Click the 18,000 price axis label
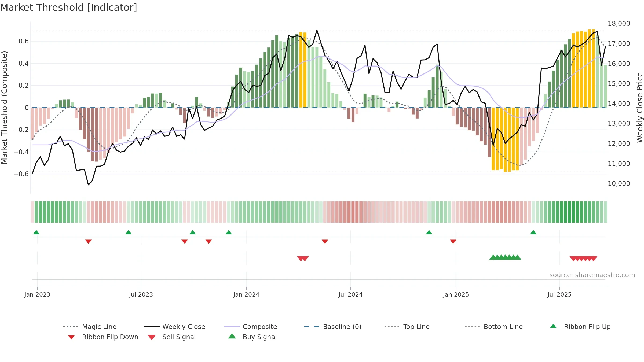Viewport: 644px width, 362px height. [619, 24]
